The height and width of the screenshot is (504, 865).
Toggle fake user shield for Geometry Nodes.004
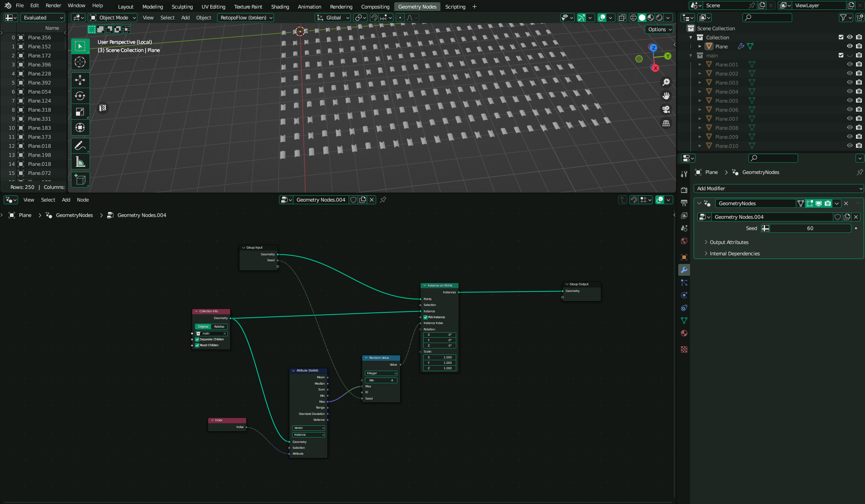pyautogui.click(x=354, y=200)
